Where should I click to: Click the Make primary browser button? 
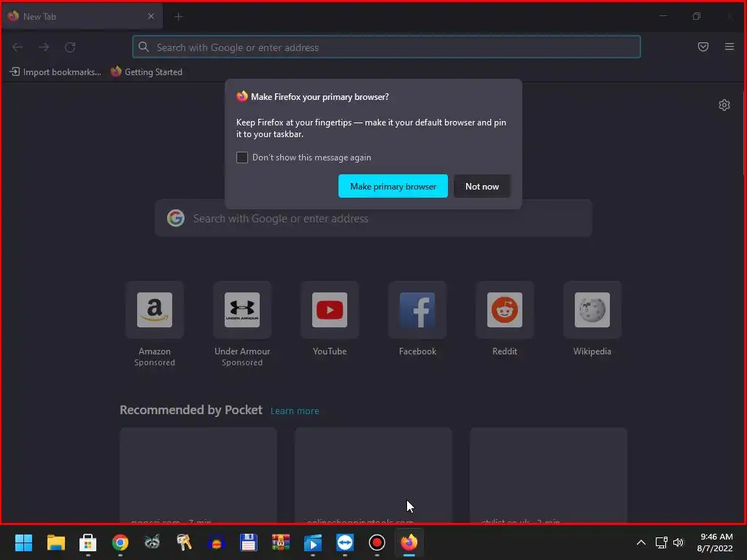[x=393, y=186]
